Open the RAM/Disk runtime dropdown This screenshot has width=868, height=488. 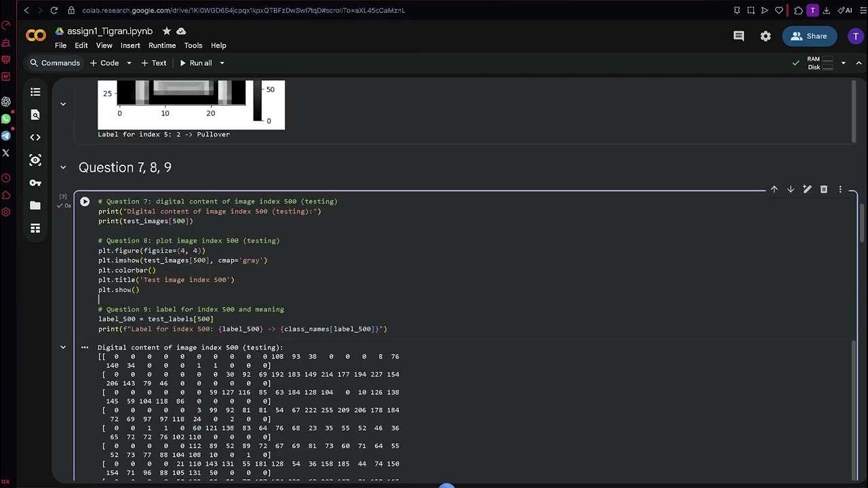(843, 63)
